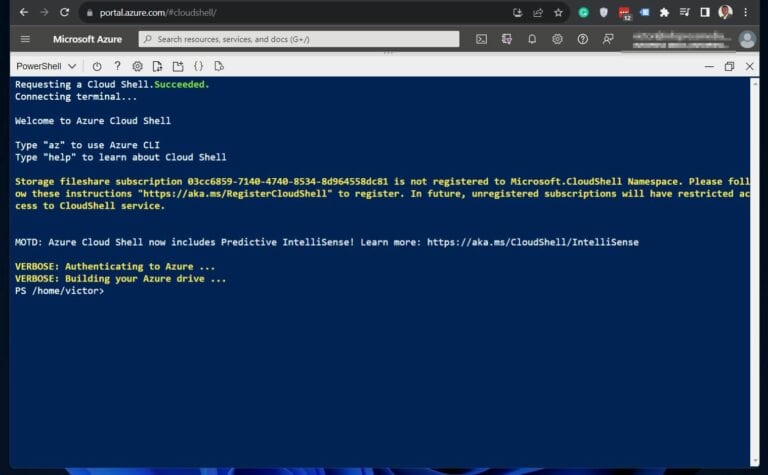The image size is (768, 475).
Task: Click the Welcome to Azure Cloud Shell line
Action: [93, 120]
